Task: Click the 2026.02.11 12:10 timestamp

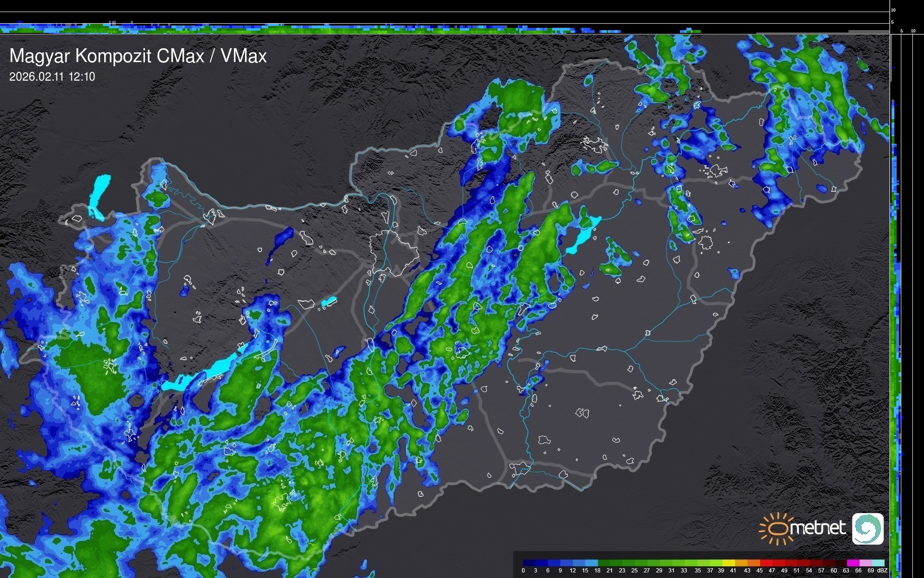Action: pyautogui.click(x=52, y=76)
